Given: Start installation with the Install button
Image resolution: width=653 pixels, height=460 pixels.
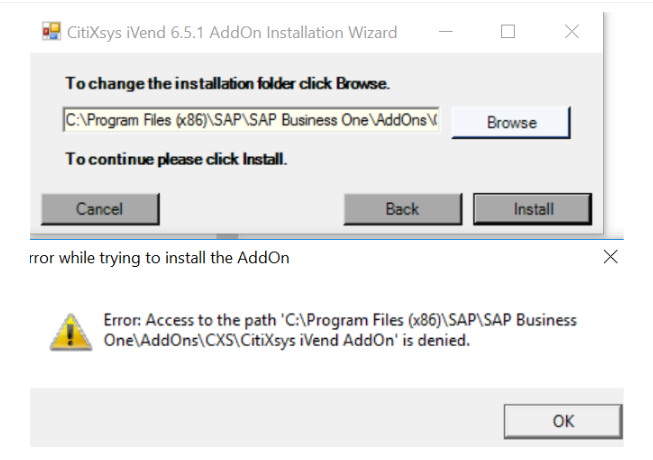Looking at the screenshot, I should tap(533, 209).
